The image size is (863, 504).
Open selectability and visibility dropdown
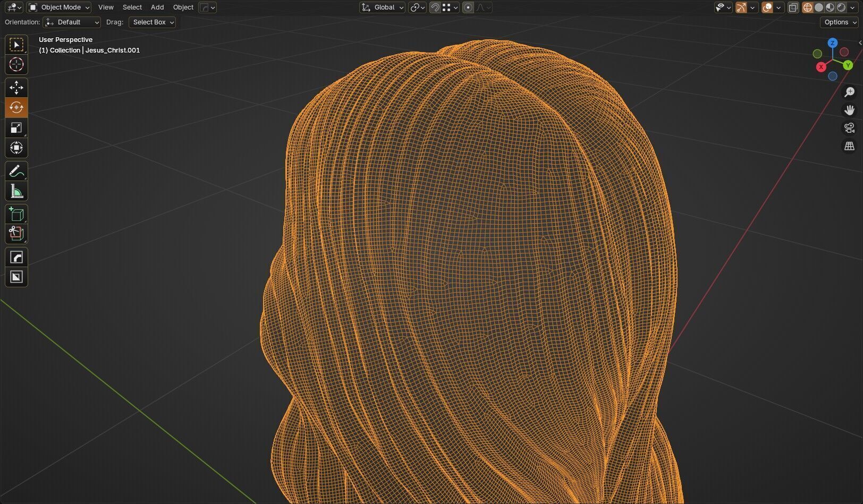tap(723, 7)
